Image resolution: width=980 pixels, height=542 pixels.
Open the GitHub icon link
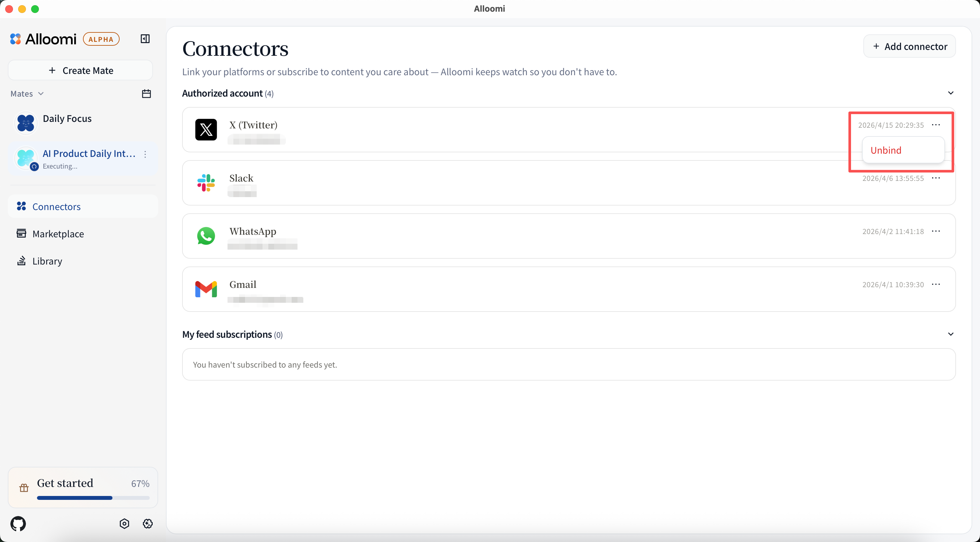click(x=18, y=524)
